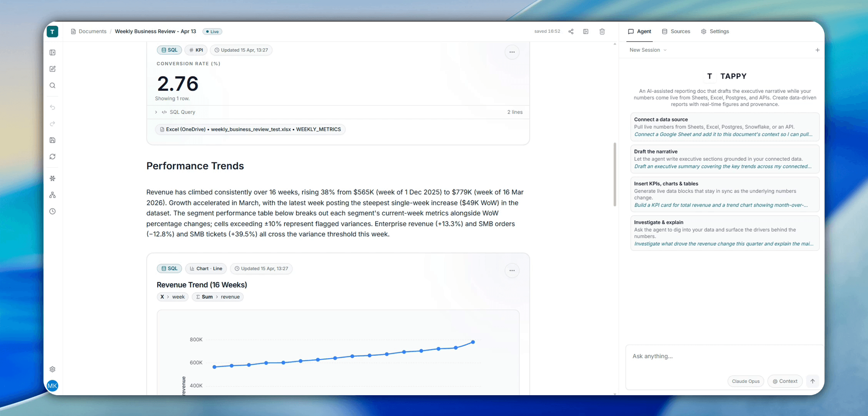The height and width of the screenshot is (416, 868).
Task: Save document using the disk icon
Action: (x=53, y=140)
